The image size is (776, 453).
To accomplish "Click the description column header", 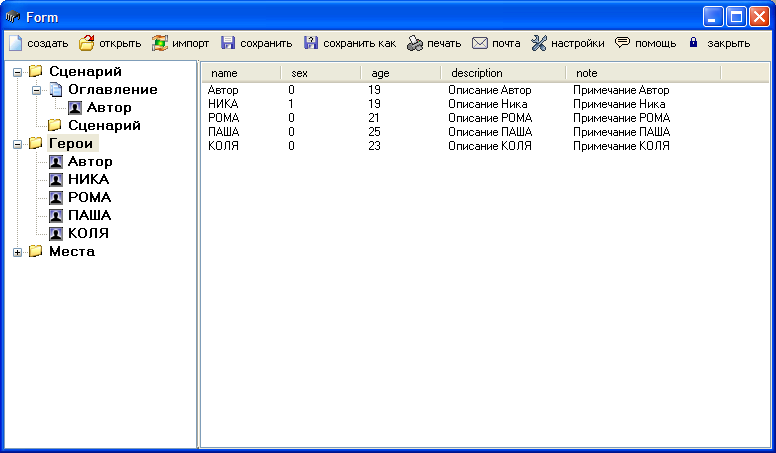I will point(477,73).
